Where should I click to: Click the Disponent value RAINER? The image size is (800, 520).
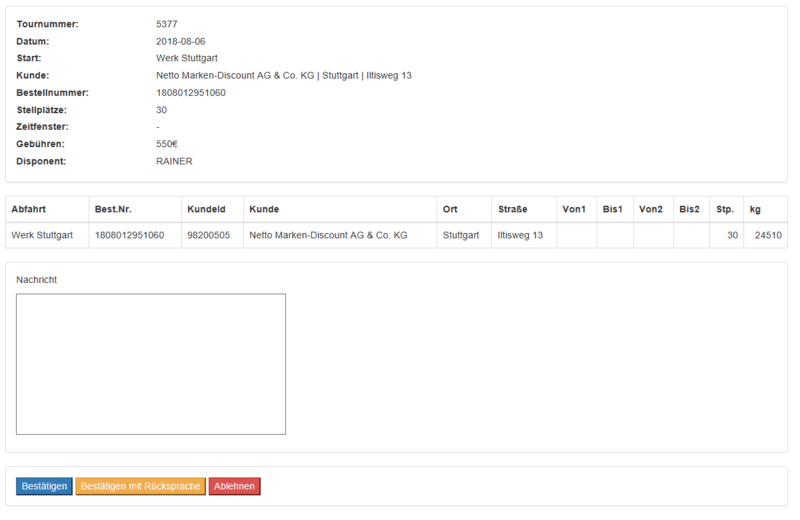coord(174,161)
